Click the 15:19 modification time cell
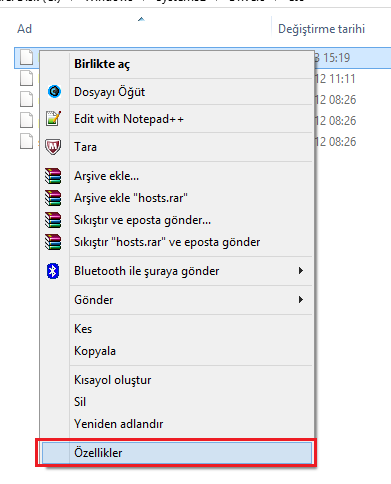 click(333, 58)
